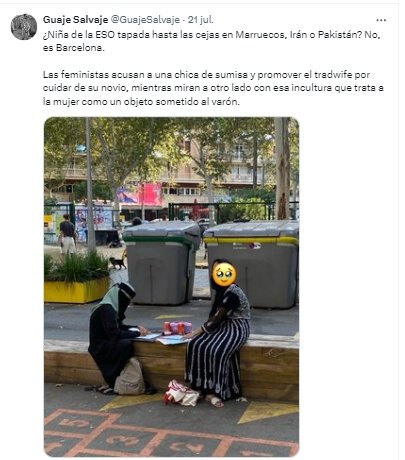Open the Guaje Salvaje display name link

point(75,20)
